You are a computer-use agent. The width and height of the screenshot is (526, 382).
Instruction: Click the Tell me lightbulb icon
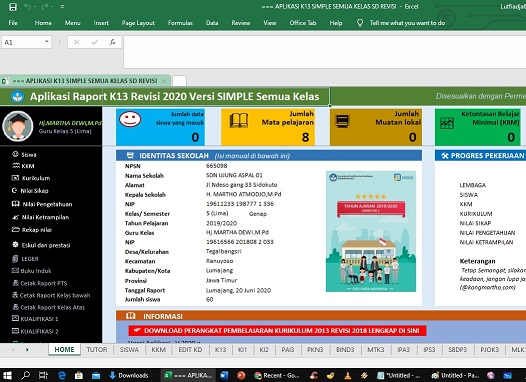pyautogui.click(x=360, y=23)
